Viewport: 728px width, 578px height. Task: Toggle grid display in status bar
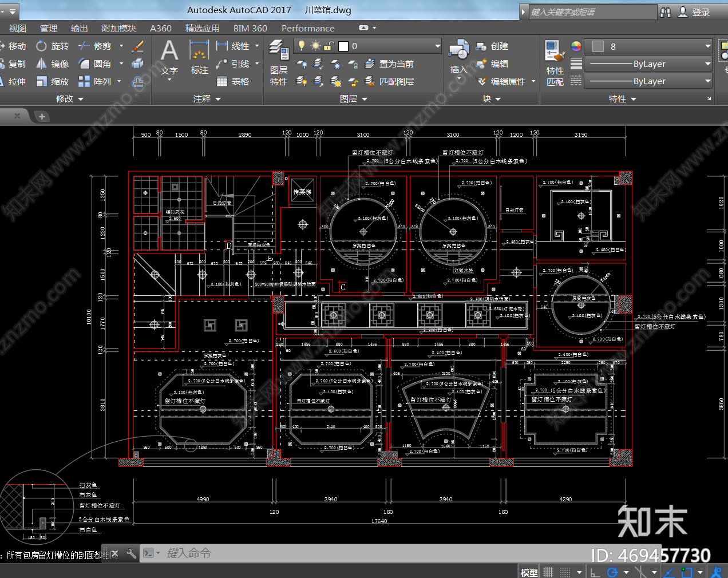[548, 572]
